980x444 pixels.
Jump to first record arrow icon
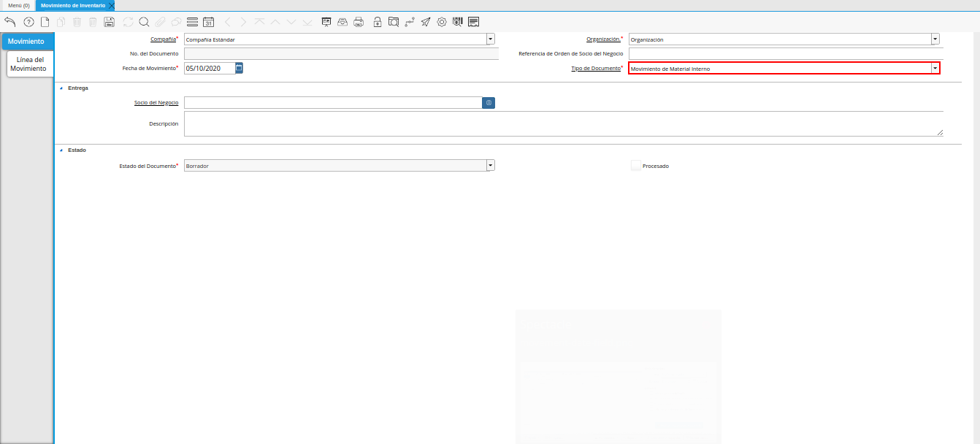click(x=260, y=22)
